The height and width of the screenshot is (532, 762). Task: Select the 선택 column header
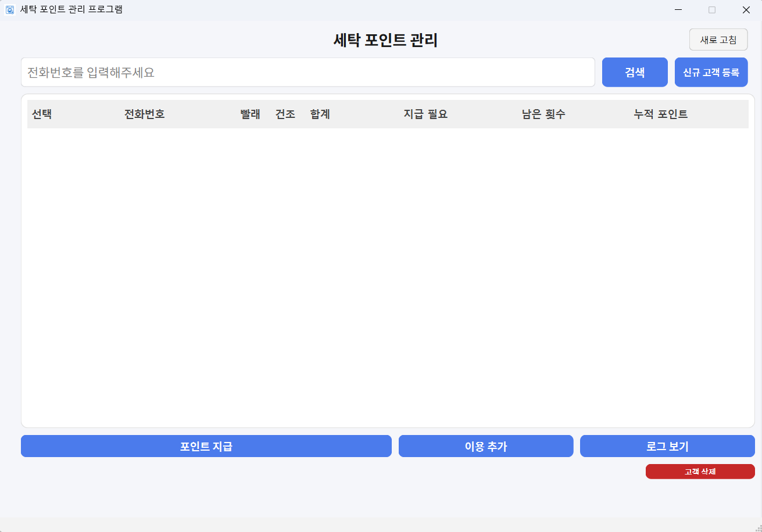tap(42, 114)
